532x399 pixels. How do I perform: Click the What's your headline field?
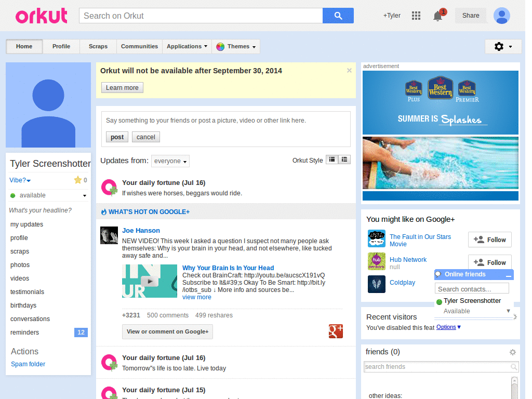pos(41,210)
